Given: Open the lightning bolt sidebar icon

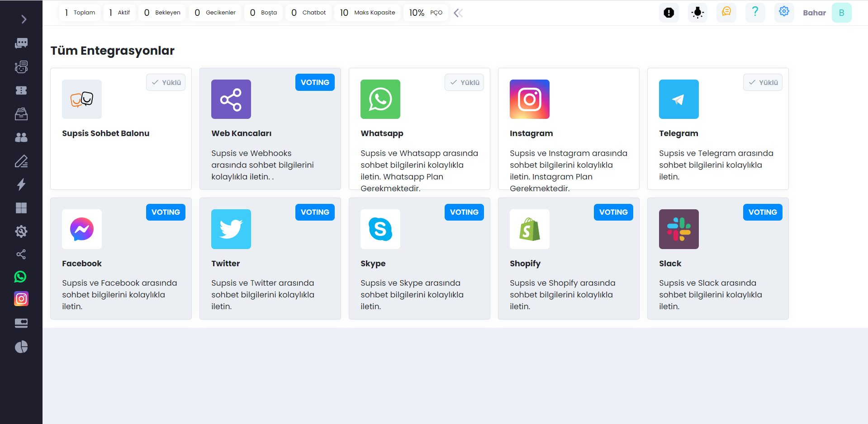Looking at the screenshot, I should 21,184.
